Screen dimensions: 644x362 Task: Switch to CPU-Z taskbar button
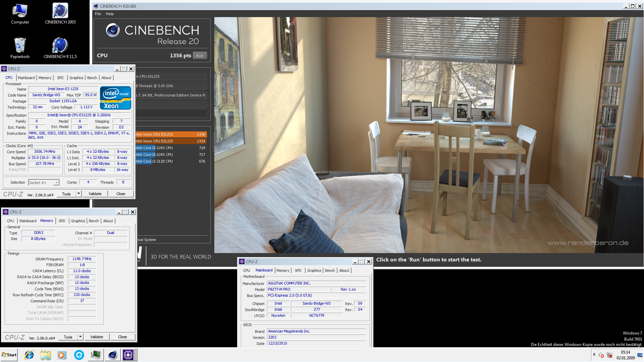click(128, 355)
